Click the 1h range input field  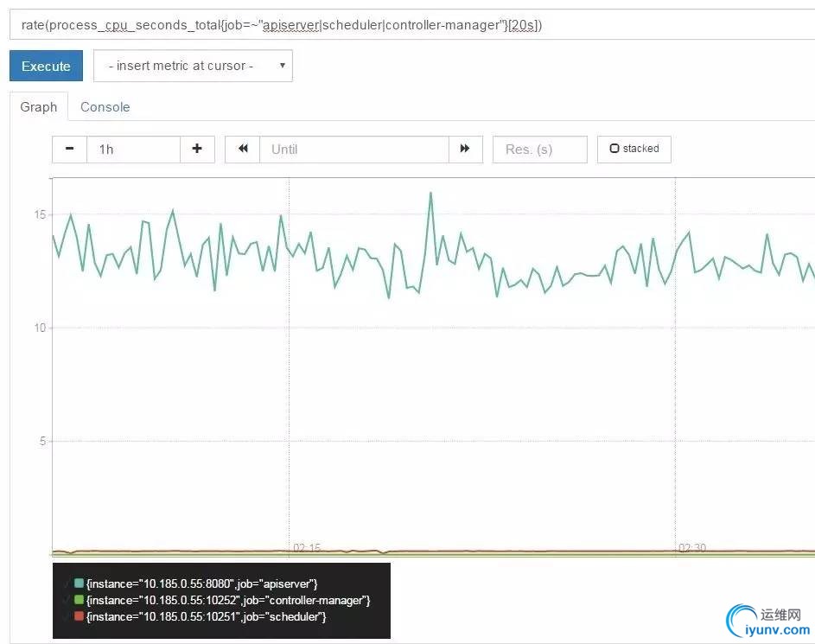pos(134,150)
